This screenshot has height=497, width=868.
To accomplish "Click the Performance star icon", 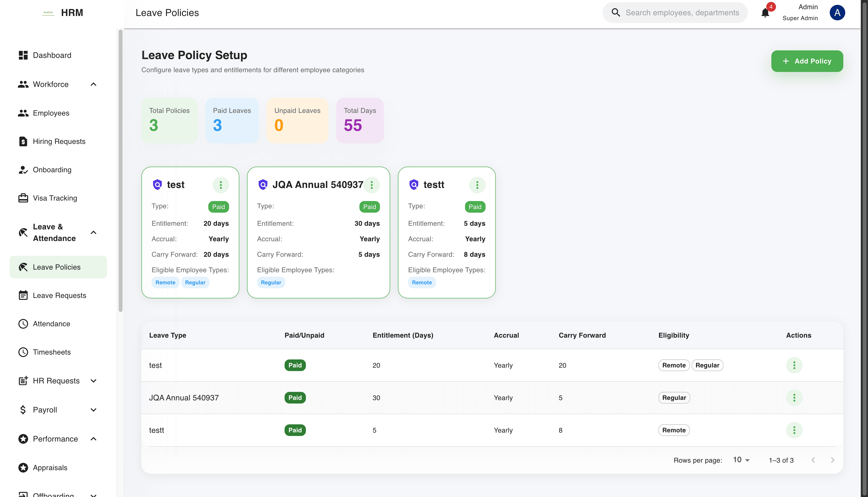I will 23,439.
